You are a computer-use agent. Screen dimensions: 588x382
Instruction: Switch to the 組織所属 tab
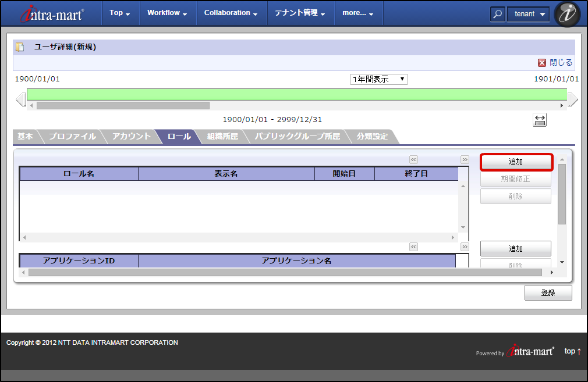pos(222,137)
